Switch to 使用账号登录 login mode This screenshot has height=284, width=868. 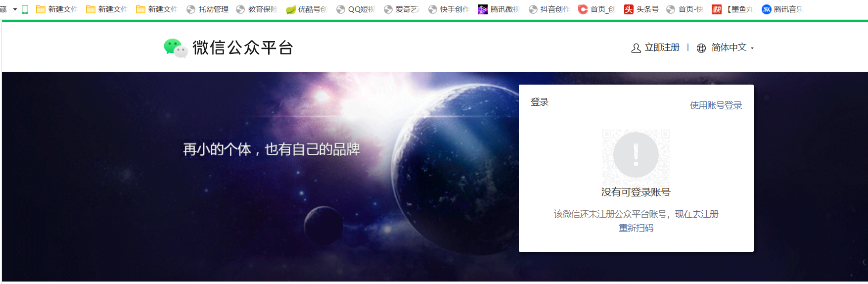(x=716, y=105)
